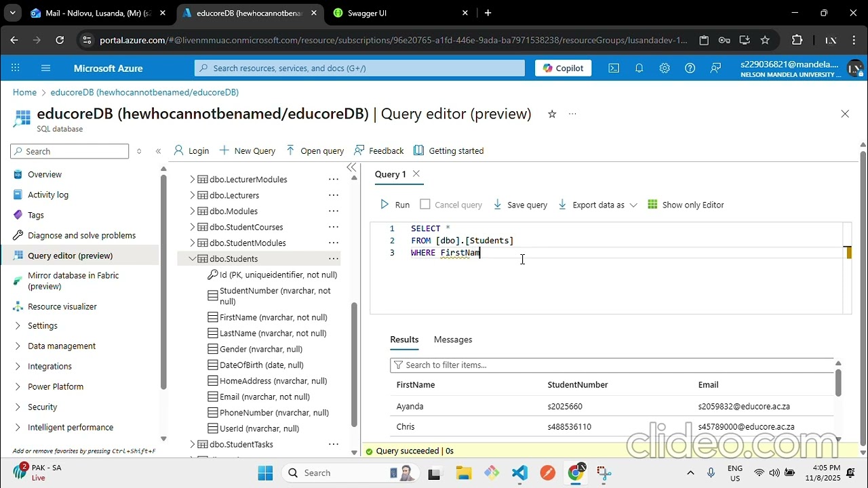Expand the dbo.Lecturers table node
The image size is (868, 488).
pyautogui.click(x=193, y=195)
